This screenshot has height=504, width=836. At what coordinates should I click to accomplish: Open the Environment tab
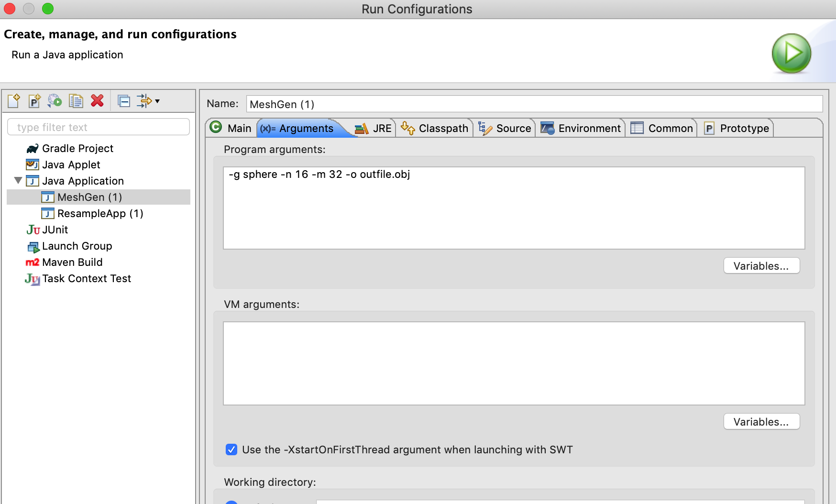pyautogui.click(x=581, y=128)
